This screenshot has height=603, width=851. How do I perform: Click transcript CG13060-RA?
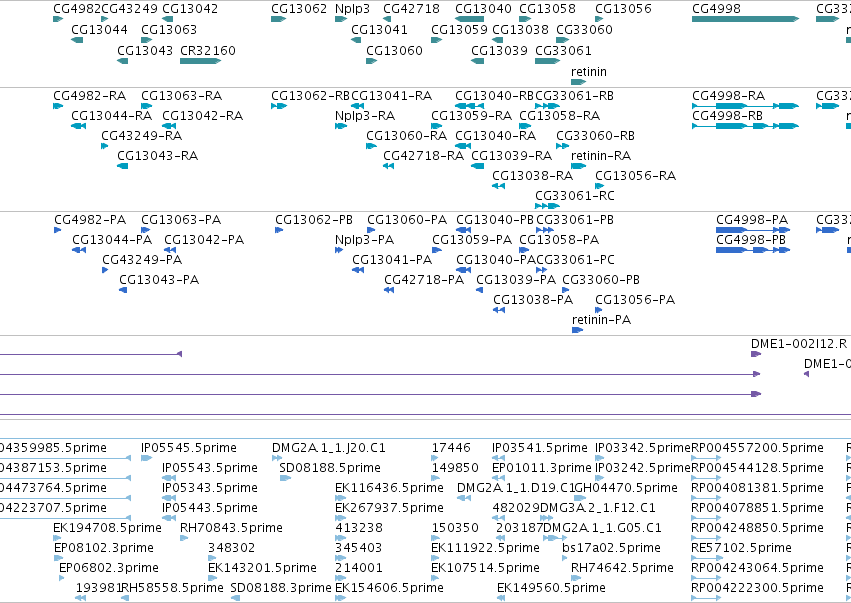click(407, 136)
